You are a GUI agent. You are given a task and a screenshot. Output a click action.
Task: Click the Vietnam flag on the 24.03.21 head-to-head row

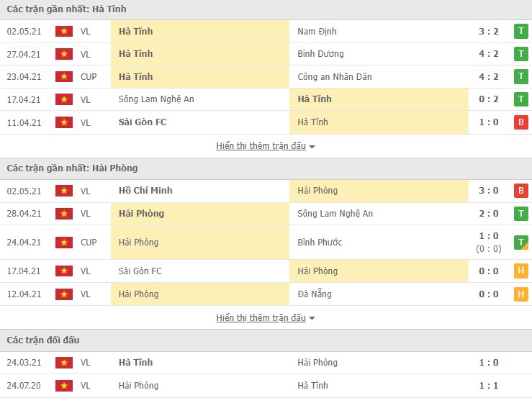tap(65, 363)
